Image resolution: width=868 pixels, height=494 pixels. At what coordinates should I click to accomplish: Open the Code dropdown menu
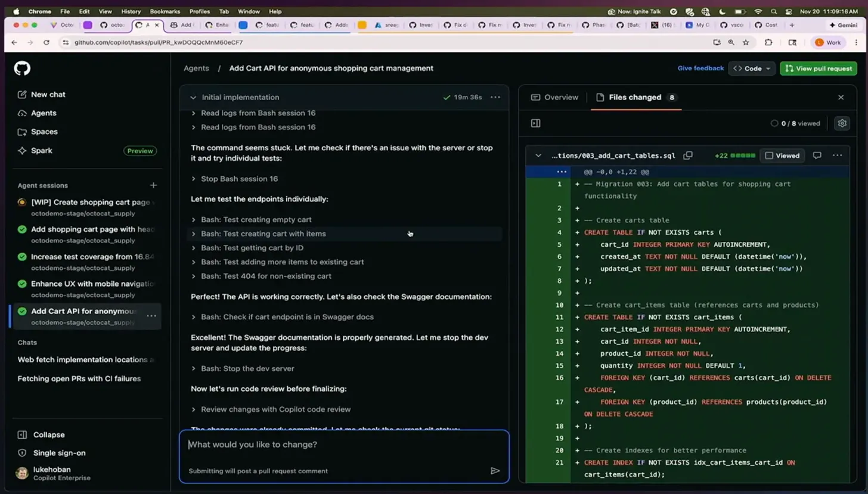(x=752, y=68)
